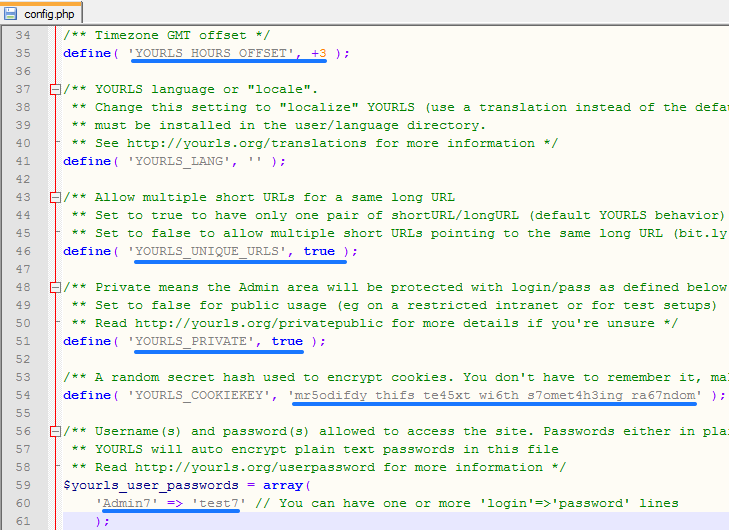Viewport: 729px width, 530px height.
Task: Click 'YOURLS_LANG' constant name
Action: 179,161
